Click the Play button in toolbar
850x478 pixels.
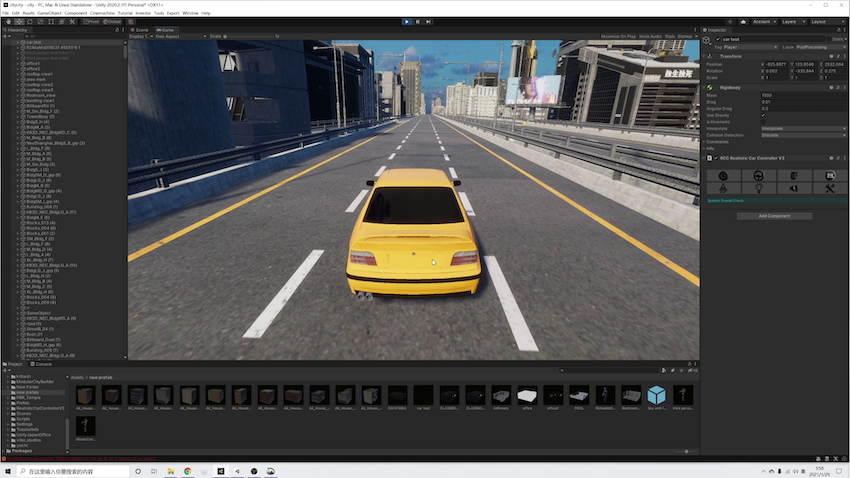click(x=407, y=21)
